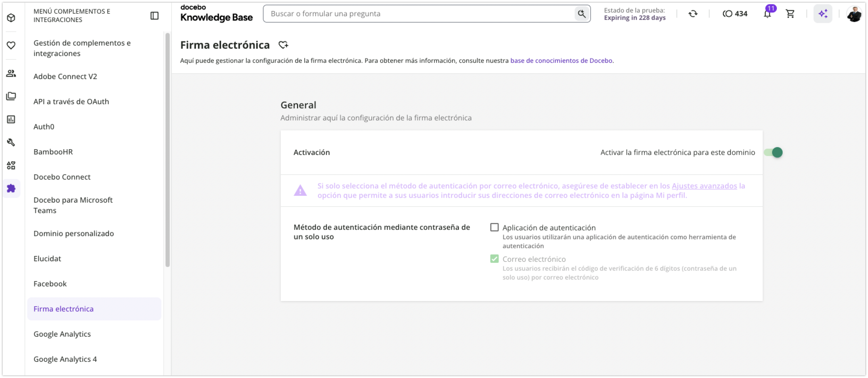The width and height of the screenshot is (868, 378).
Task: Open the shopping cart
Action: point(790,13)
